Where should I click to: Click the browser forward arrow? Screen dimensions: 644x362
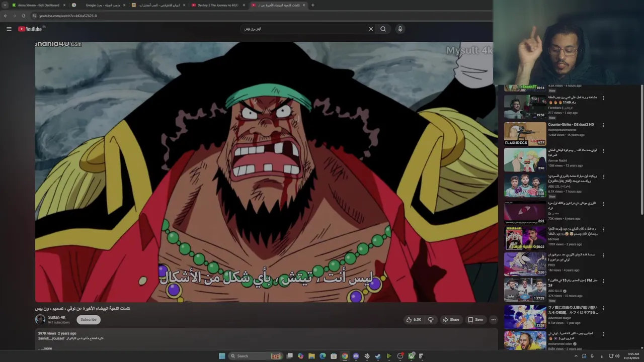click(x=14, y=16)
